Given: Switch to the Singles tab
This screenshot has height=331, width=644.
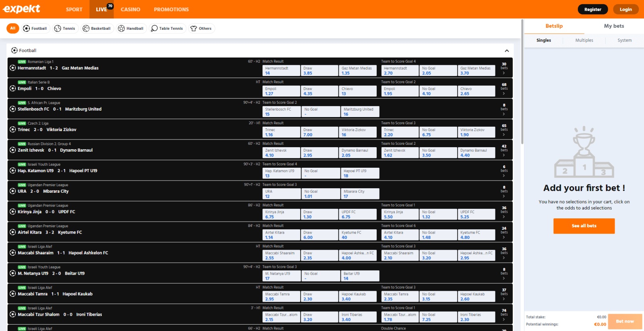Looking at the screenshot, I should [x=544, y=40].
